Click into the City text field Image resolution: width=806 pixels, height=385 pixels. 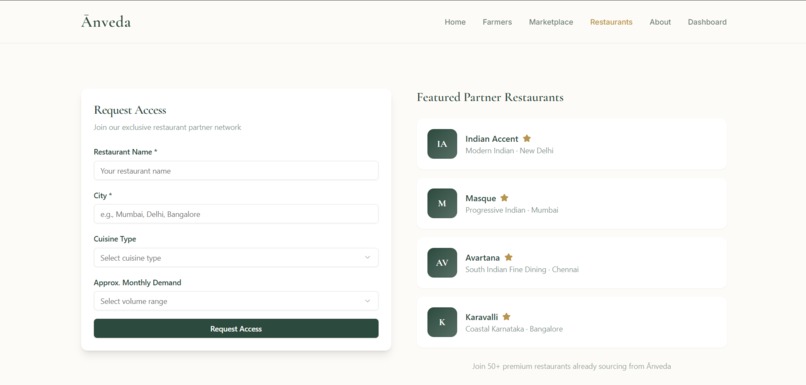coord(236,214)
